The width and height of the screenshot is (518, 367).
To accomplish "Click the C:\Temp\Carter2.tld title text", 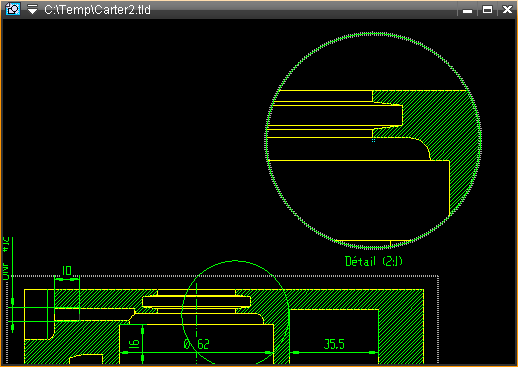I will [x=97, y=10].
